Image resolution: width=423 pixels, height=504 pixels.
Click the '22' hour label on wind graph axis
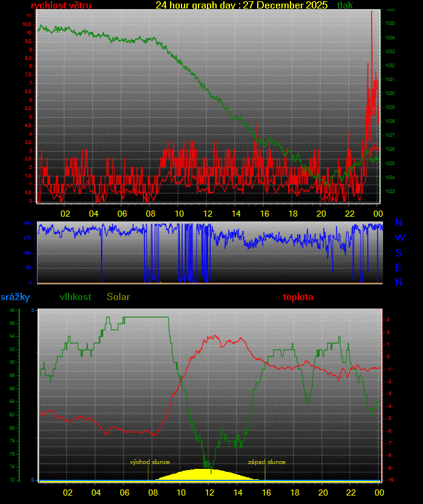349,214
